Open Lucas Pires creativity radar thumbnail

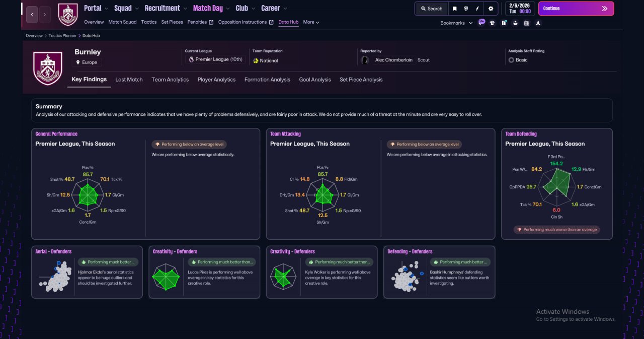pos(166,277)
